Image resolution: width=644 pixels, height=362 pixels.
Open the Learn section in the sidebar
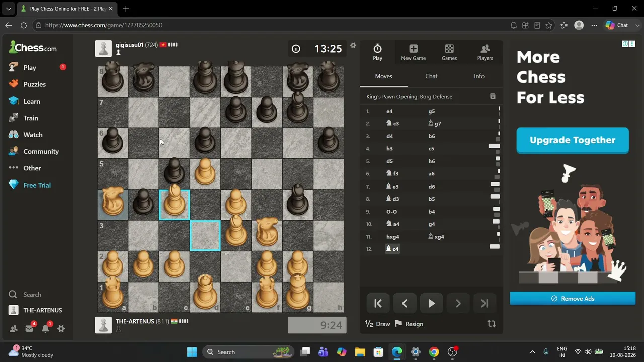point(25,101)
